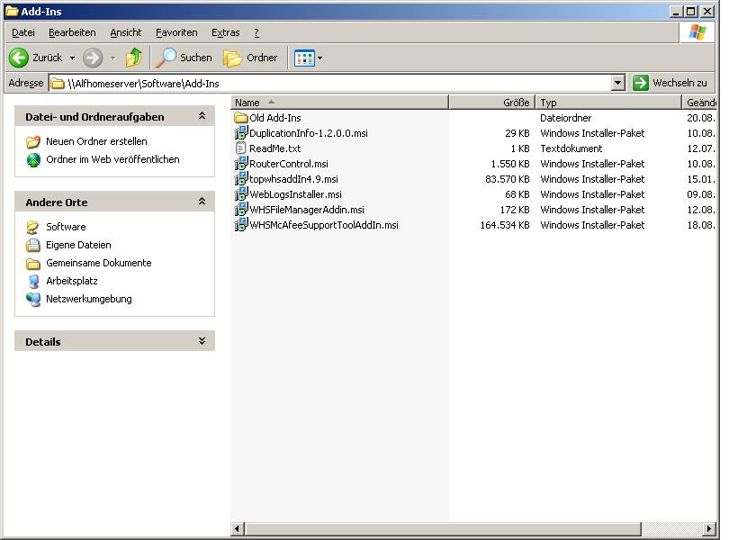Open Netzwerkumgebung link
This screenshot has height=540, width=756.
(89, 300)
